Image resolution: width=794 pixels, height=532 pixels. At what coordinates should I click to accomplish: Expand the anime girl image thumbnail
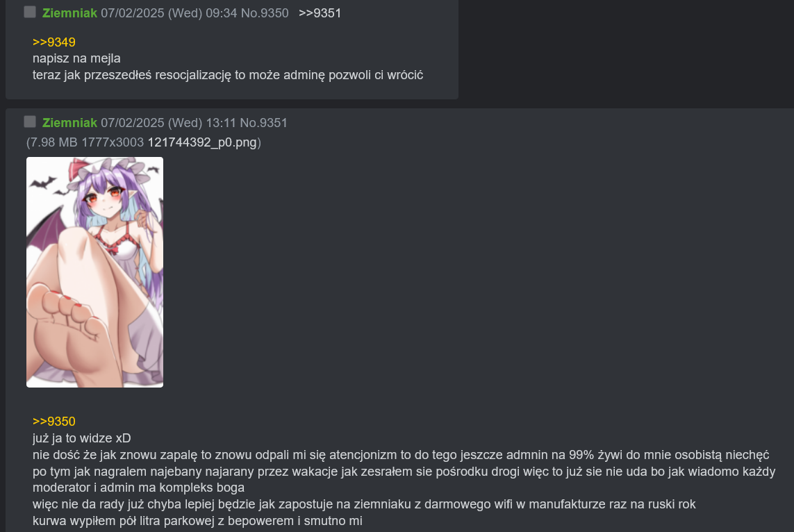[x=94, y=272]
